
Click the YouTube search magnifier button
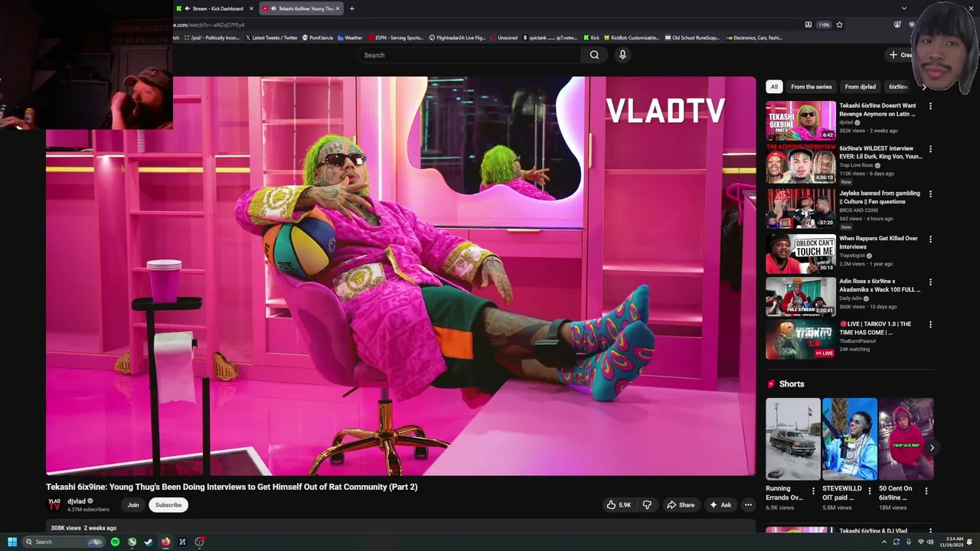click(x=594, y=55)
